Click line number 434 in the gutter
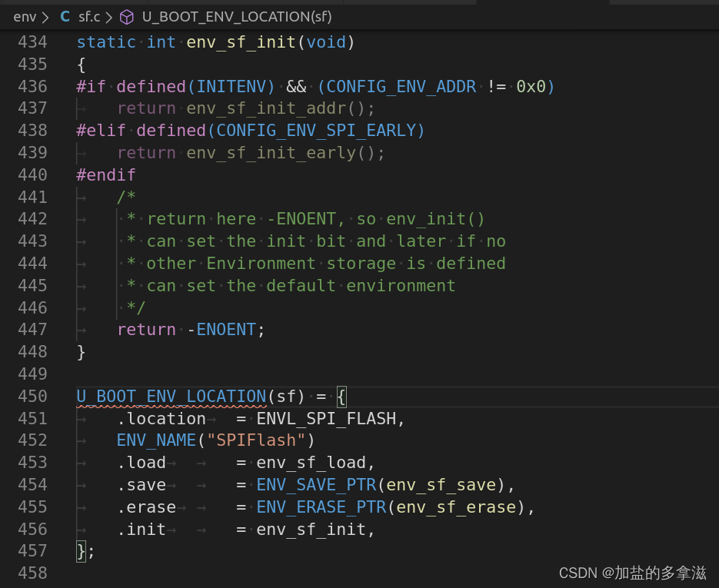The image size is (719, 588). (x=32, y=42)
